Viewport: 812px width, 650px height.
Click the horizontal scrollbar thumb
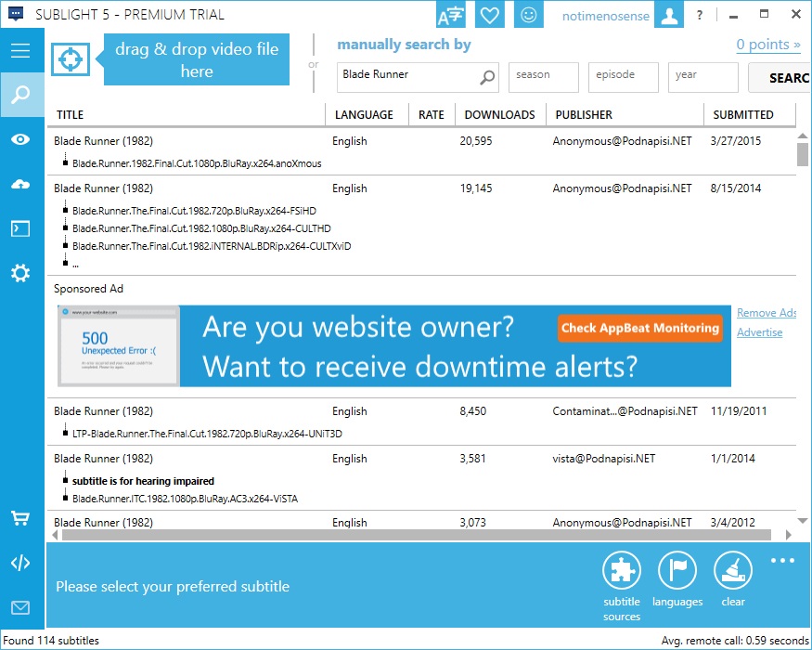417,535
